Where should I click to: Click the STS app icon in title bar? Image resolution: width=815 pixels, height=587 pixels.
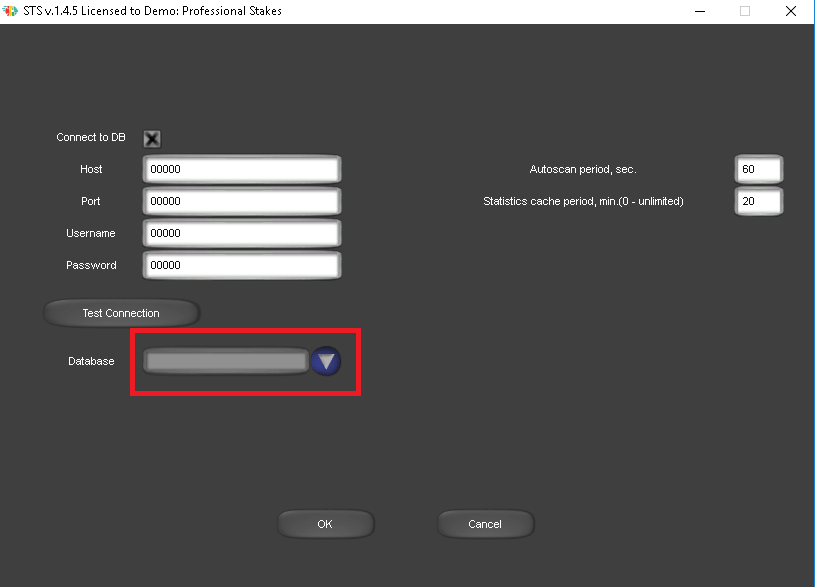coord(10,11)
